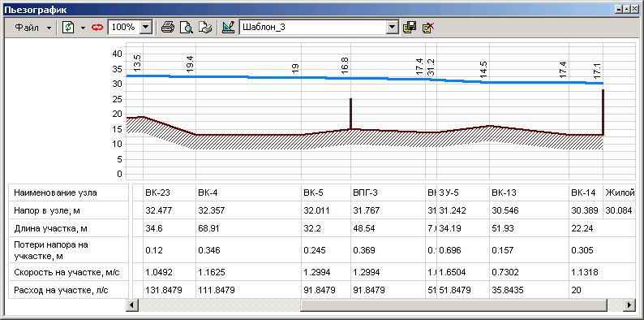
Task: Select the ВК-23 node name cell
Action: point(169,193)
